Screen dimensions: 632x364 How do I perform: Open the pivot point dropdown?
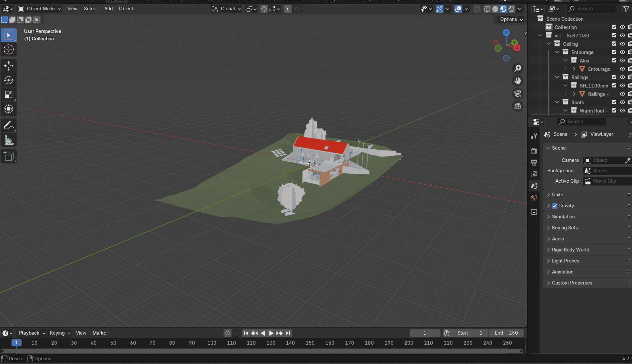pos(251,9)
